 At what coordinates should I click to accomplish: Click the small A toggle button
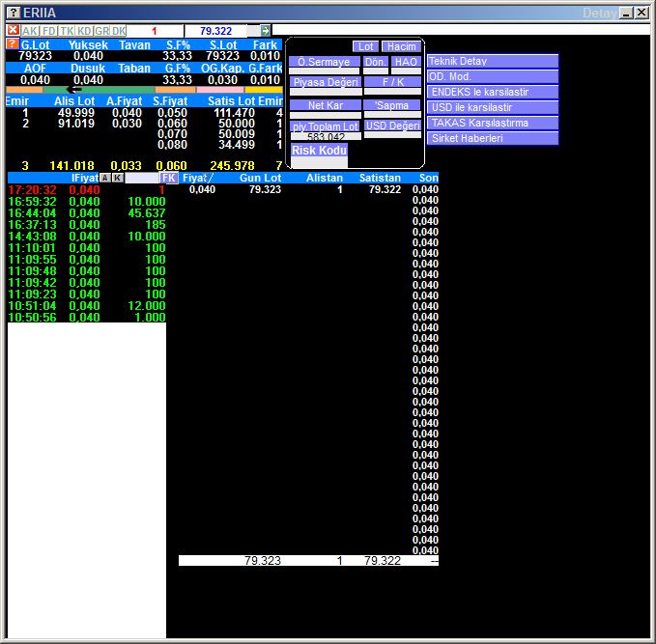pos(105,179)
